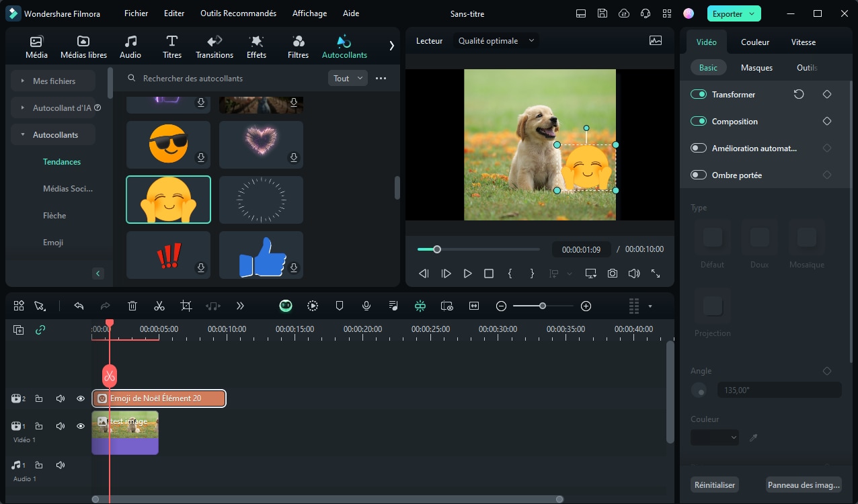The width and height of the screenshot is (858, 504).
Task: Add a keyframe for Composition
Action: [x=827, y=121]
